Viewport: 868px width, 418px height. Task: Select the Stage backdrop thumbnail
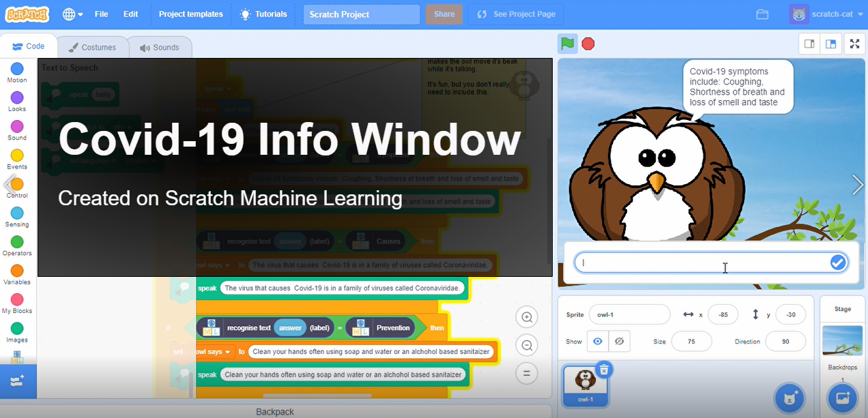[843, 341]
